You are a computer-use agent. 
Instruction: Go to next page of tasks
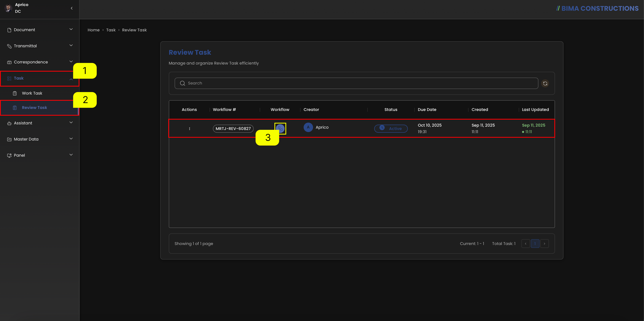click(545, 244)
